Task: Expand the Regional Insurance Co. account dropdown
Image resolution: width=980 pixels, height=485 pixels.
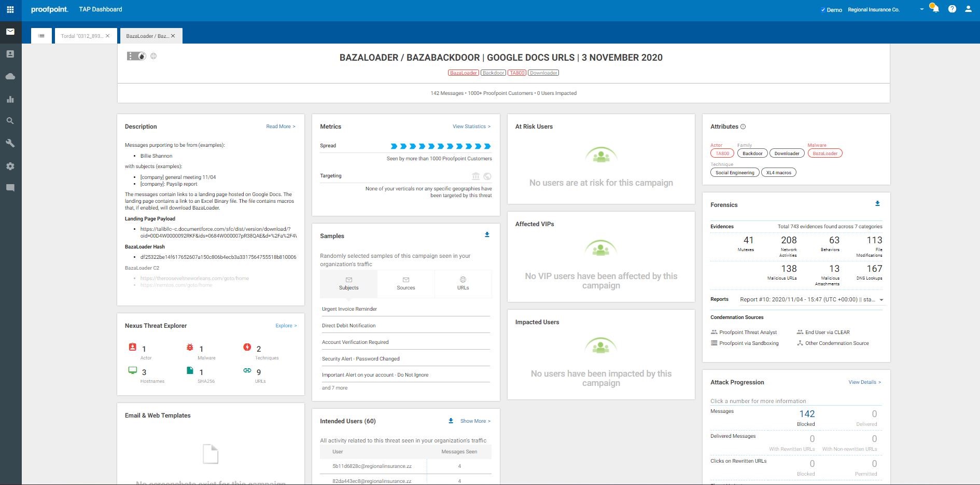Action: click(921, 9)
